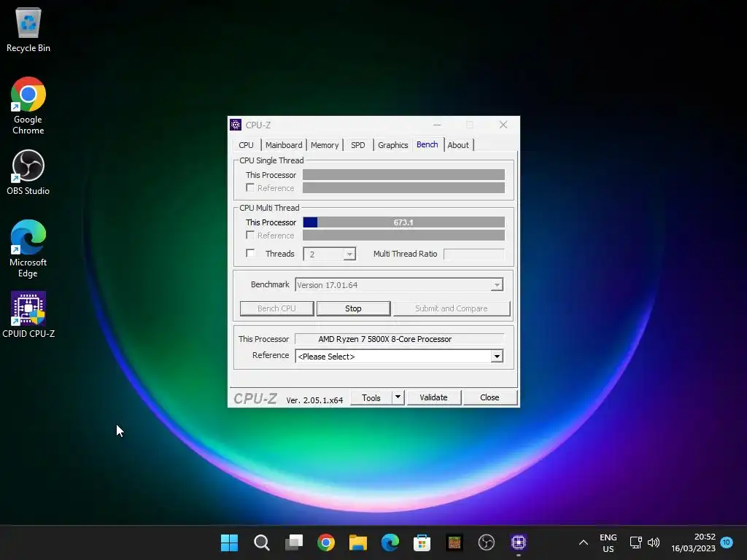Switch to the Mainboard tab
Viewport: 747px width, 560px height.
click(x=284, y=145)
